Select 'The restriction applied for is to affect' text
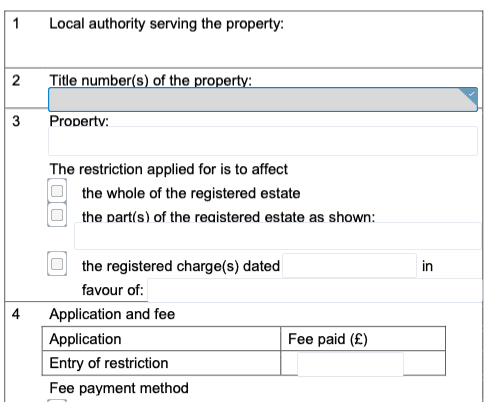This screenshot has height=402, width=492. click(168, 169)
